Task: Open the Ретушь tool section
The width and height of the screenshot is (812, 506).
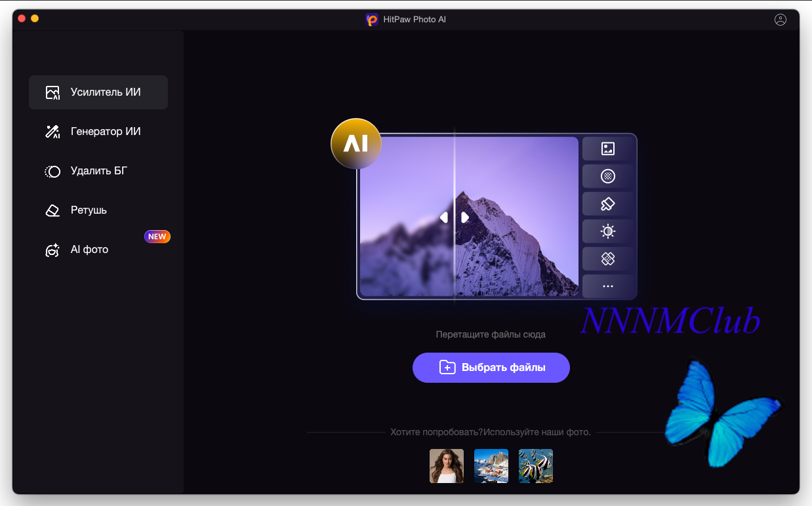Action: 98,210
